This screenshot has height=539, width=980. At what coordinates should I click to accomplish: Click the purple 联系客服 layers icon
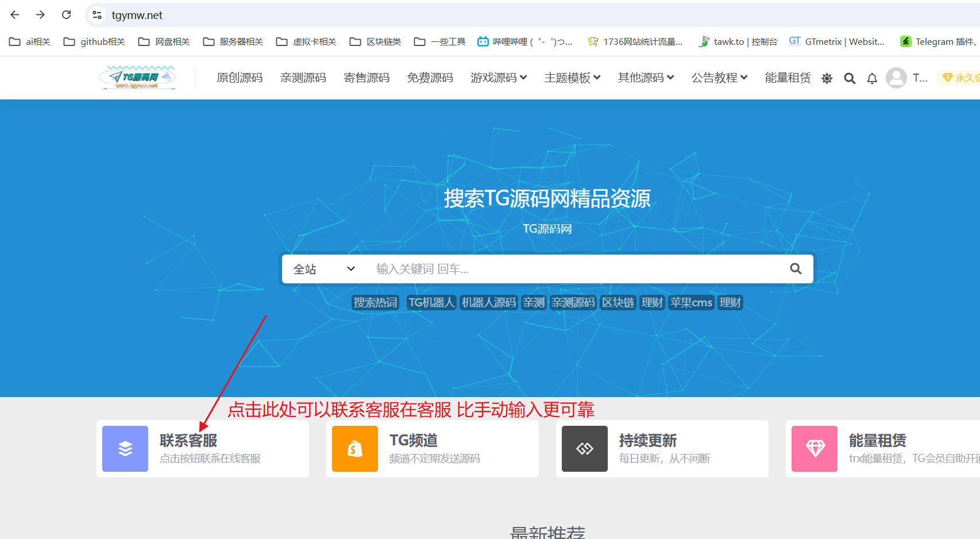[125, 449]
